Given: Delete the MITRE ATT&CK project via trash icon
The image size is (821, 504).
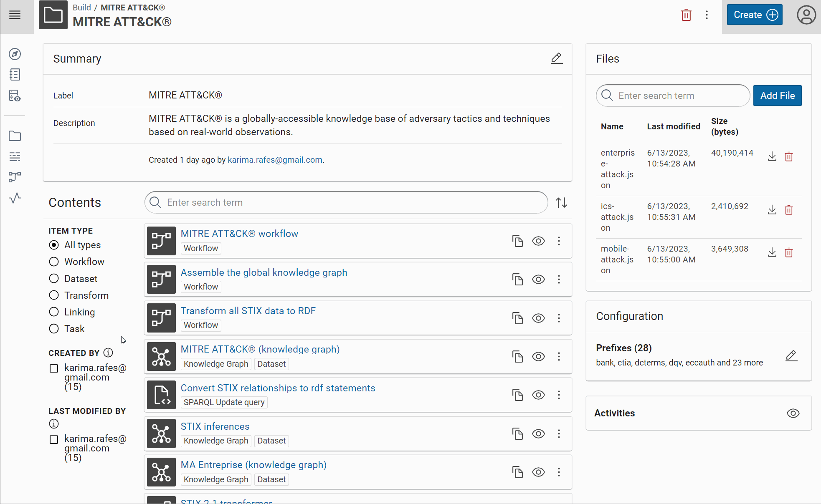Looking at the screenshot, I should 686,15.
